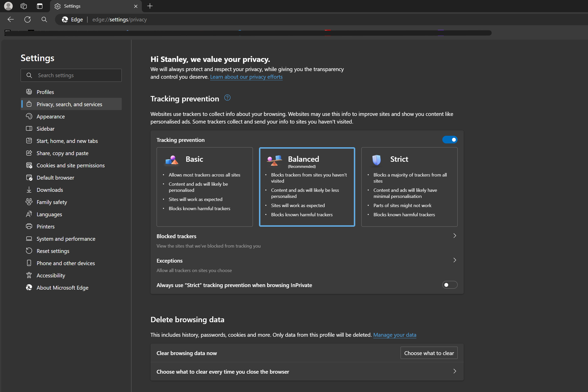588x392 pixels.
Task: Open the Workspaces icon in title bar
Action: click(x=24, y=6)
